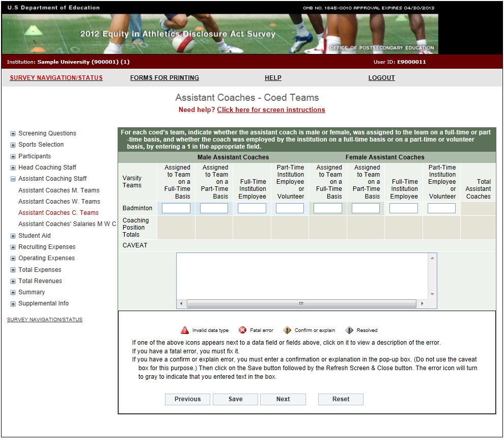This screenshot has width=504, height=446.
Task: Click the caveat box horizontal scrollbar
Action: point(301,303)
